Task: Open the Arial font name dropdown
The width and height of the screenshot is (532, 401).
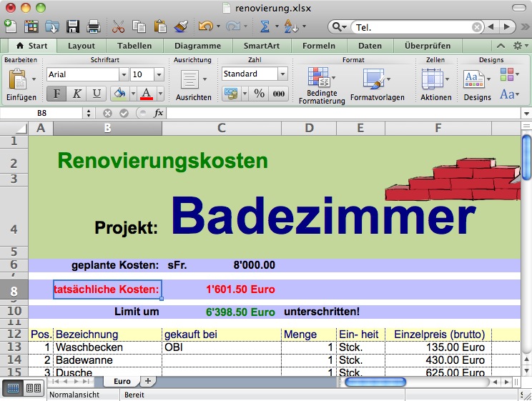Action: coord(124,74)
